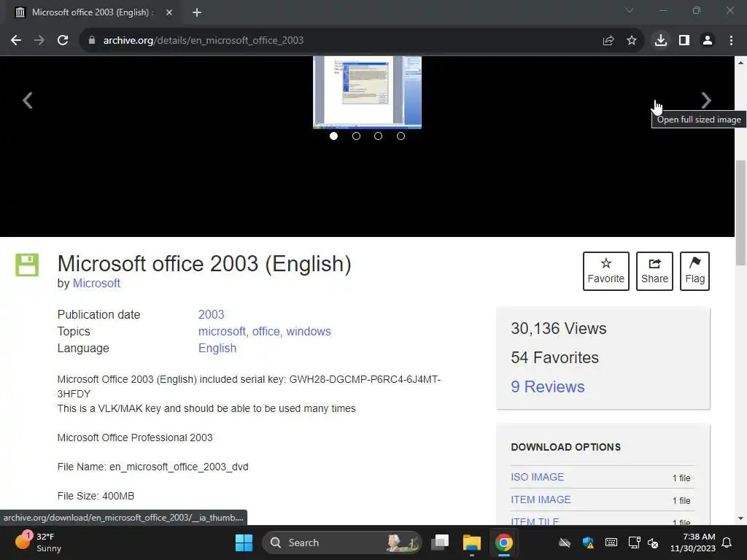
Task: Open the network display tray icon
Action: point(634,542)
